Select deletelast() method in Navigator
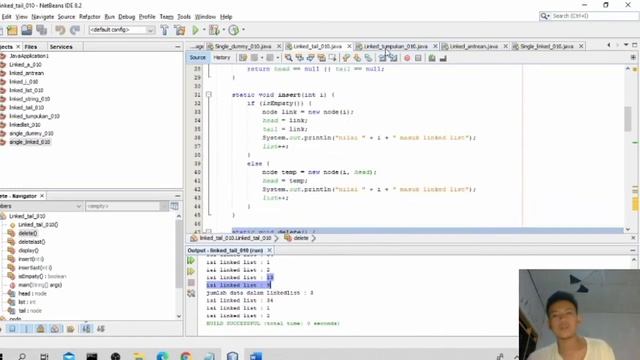 click(x=32, y=242)
